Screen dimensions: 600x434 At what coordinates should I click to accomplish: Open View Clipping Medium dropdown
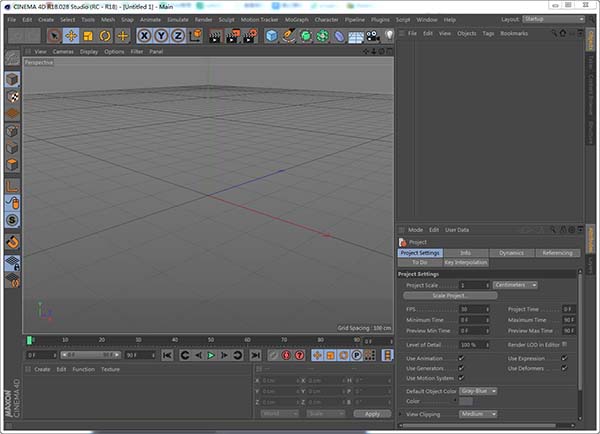pos(478,414)
